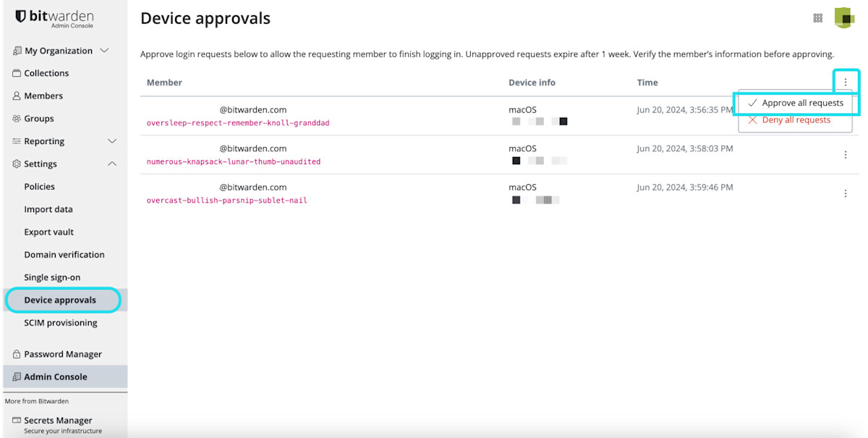Click the oversleep-respect fingerprint phrase

(238, 123)
